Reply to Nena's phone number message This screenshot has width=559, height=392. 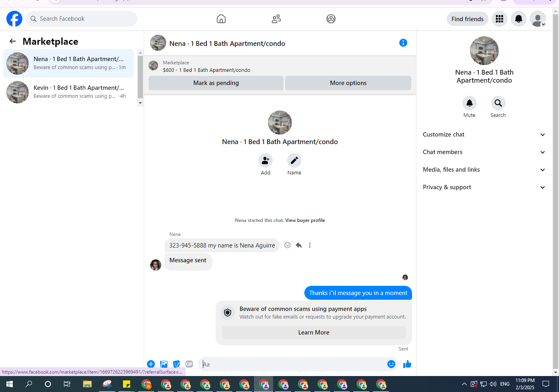tap(299, 245)
